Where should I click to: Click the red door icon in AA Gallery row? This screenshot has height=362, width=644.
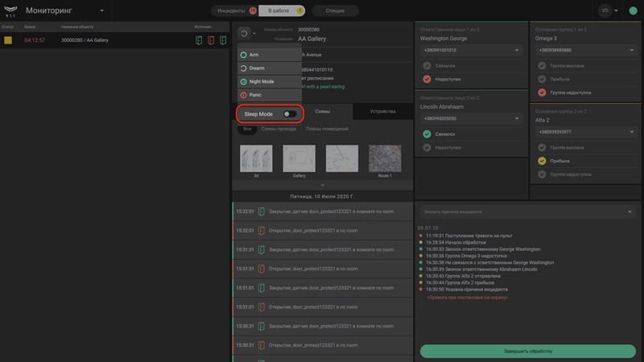pos(211,40)
